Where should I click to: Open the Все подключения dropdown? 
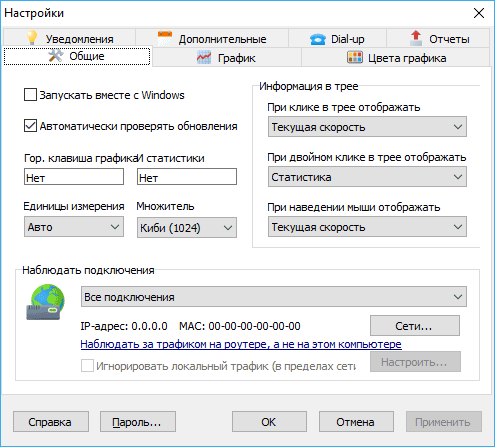(274, 297)
